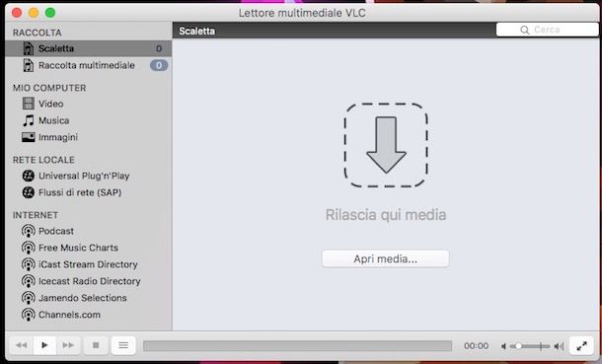The height and width of the screenshot is (364, 602).
Task: Toggle the playlist view button
Action: point(123,345)
